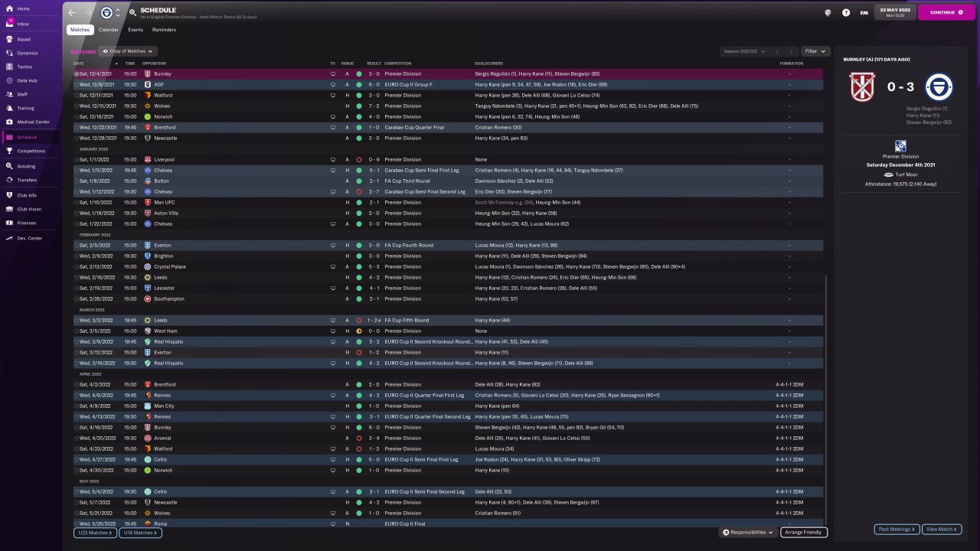
Task: Open the Dynamics section
Action: point(31,53)
